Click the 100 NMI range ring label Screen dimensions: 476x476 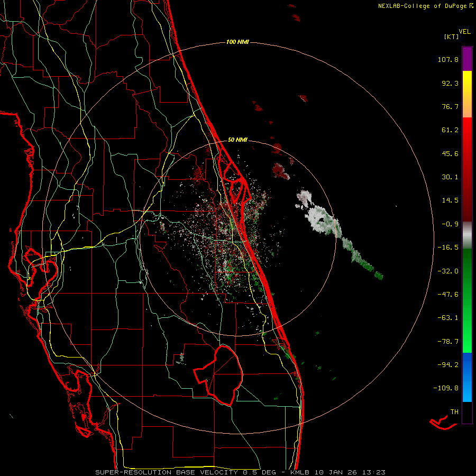(237, 42)
